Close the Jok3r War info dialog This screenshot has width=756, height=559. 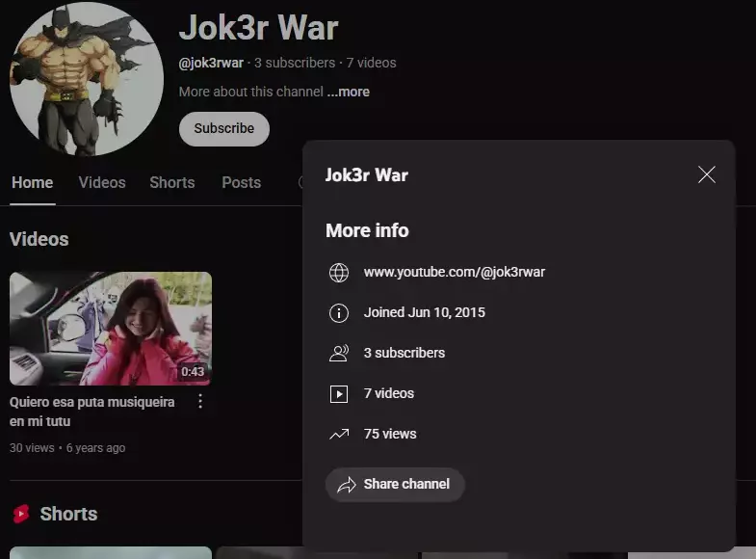coord(706,174)
